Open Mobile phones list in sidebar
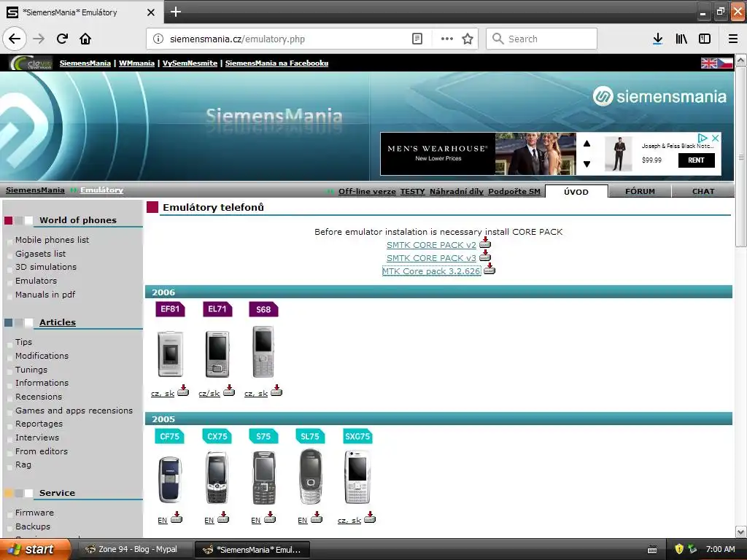Viewport: 747px width, 560px height. coord(52,240)
